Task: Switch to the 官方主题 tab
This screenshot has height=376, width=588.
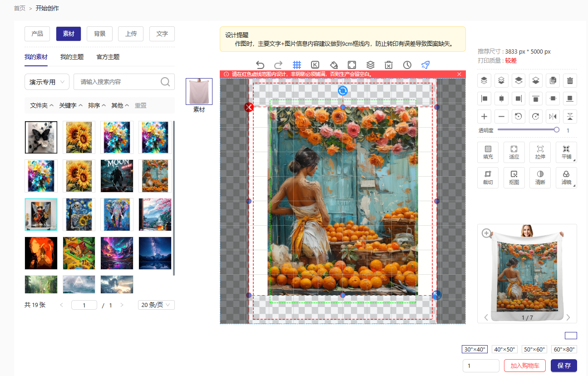Action: [x=108, y=57]
